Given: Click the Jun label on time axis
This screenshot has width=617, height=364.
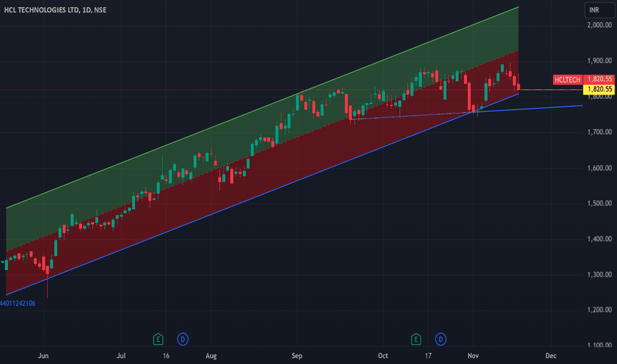Looking at the screenshot, I should [x=43, y=356].
